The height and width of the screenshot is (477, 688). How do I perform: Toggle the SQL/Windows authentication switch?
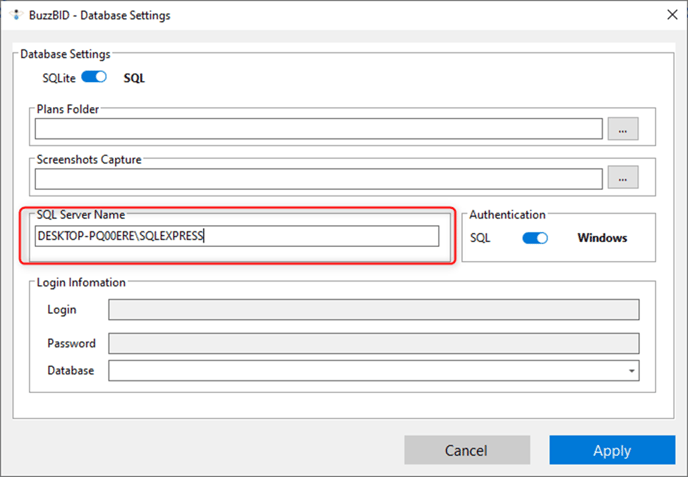coord(535,238)
